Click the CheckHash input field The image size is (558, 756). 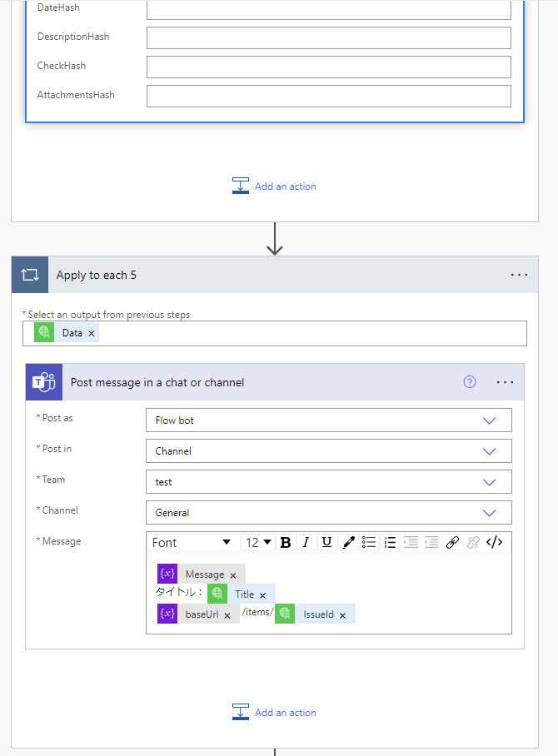pyautogui.click(x=328, y=67)
